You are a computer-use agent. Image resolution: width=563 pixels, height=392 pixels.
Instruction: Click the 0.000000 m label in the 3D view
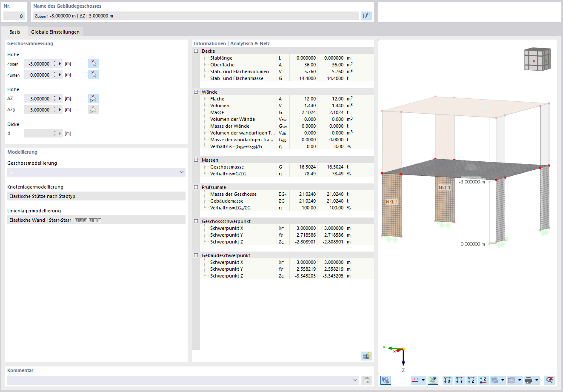coord(473,244)
